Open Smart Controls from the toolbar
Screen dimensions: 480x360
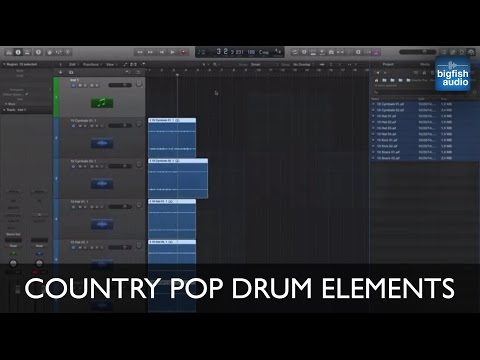50,52
